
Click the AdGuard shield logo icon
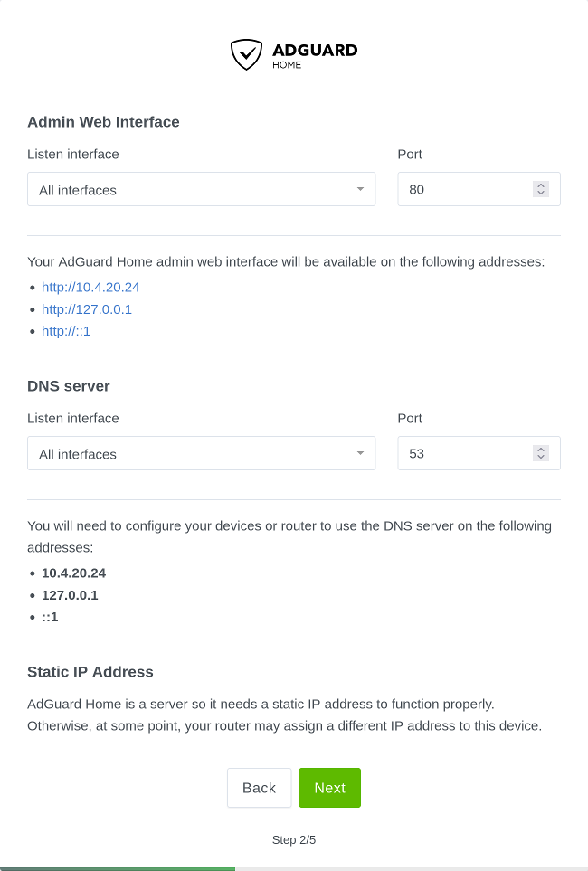coord(246,54)
